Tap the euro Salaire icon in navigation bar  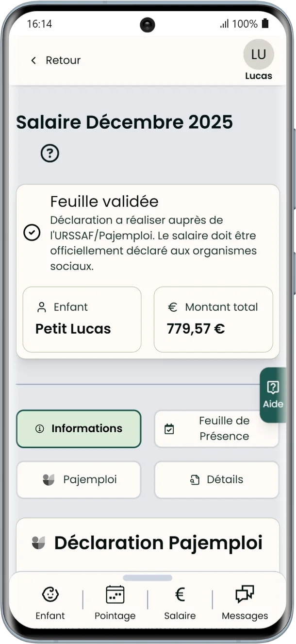180,594
